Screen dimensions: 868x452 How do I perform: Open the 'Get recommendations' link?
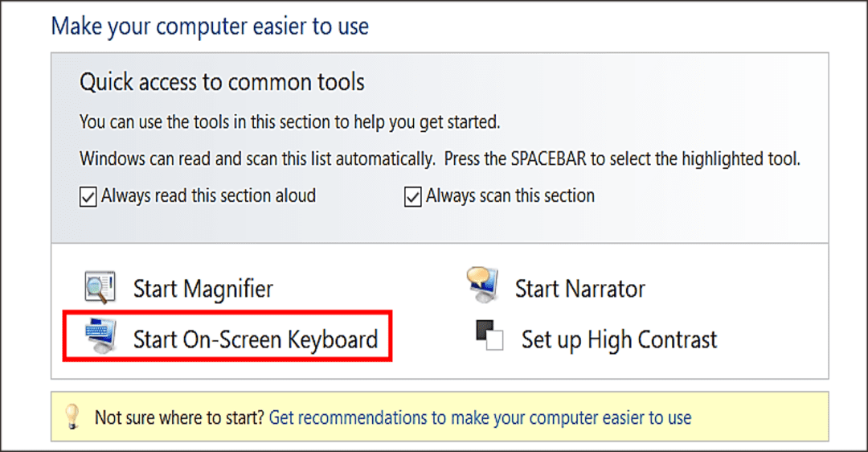[480, 417]
